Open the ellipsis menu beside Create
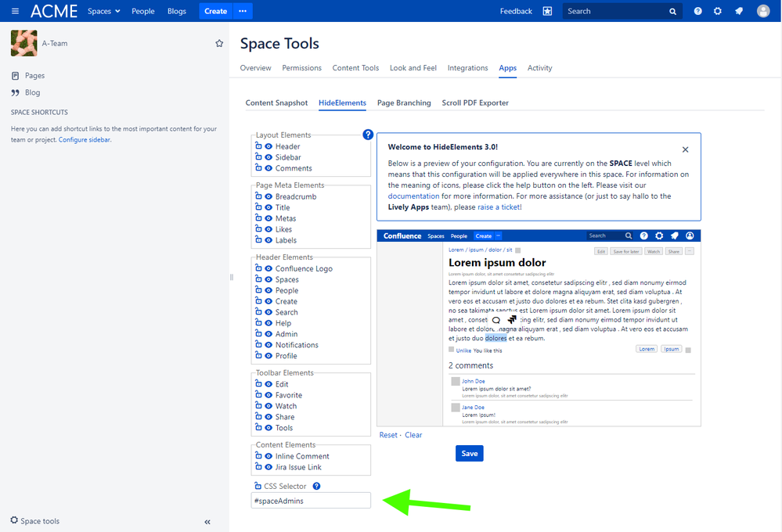This screenshot has height=532, width=782. tap(243, 11)
